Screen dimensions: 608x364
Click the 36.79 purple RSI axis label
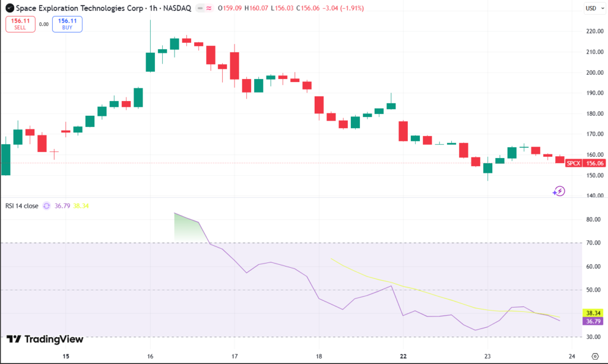(593, 321)
